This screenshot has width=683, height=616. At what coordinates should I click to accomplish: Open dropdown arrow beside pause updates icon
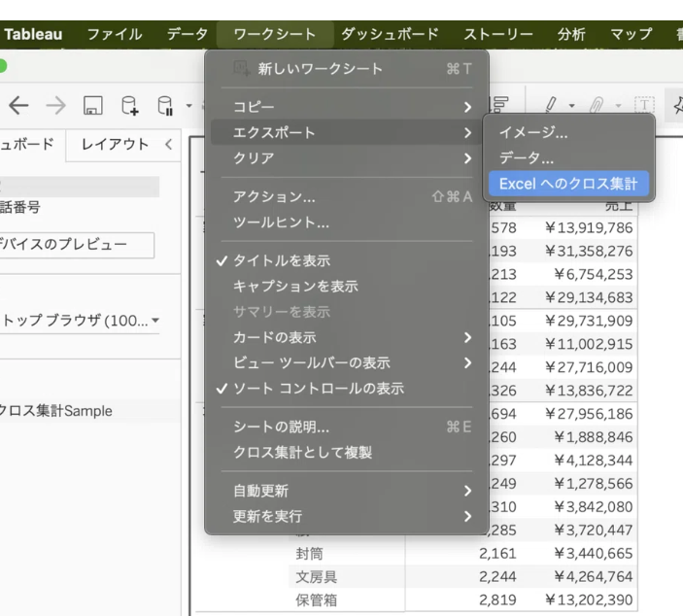point(188,106)
